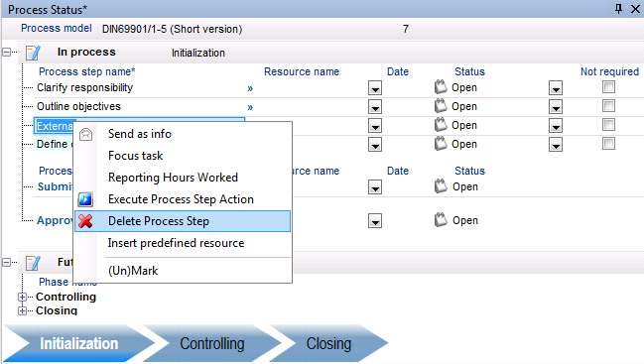Open status dropdown for External row
644x364 pixels.
tap(556, 126)
